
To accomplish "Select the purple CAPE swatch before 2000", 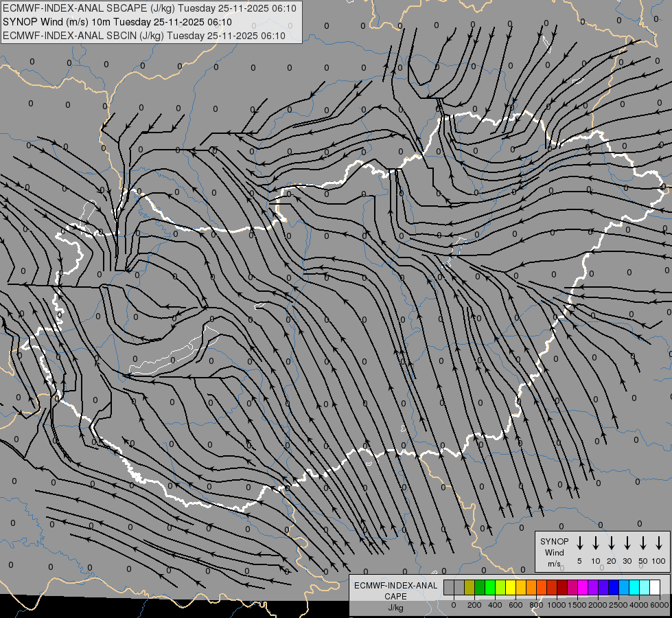I will tap(592, 587).
